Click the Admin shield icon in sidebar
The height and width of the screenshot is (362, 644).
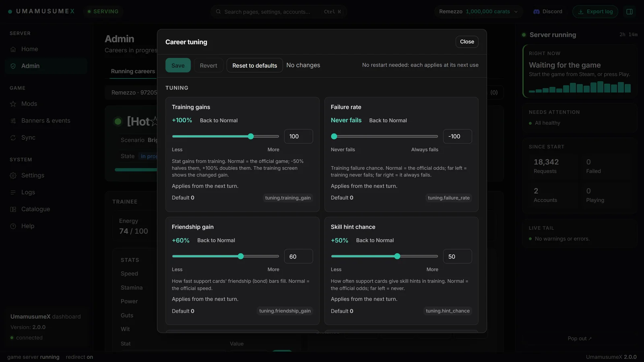pos(13,66)
